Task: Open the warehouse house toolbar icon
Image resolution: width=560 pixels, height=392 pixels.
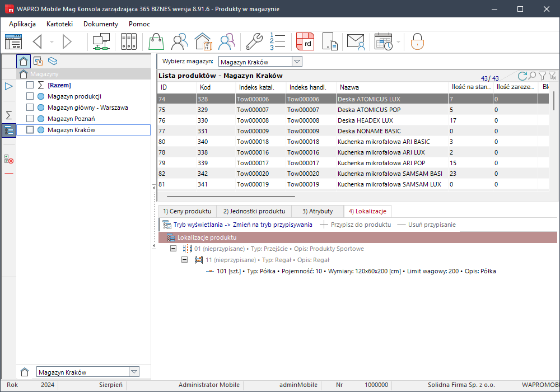Action: [x=203, y=42]
